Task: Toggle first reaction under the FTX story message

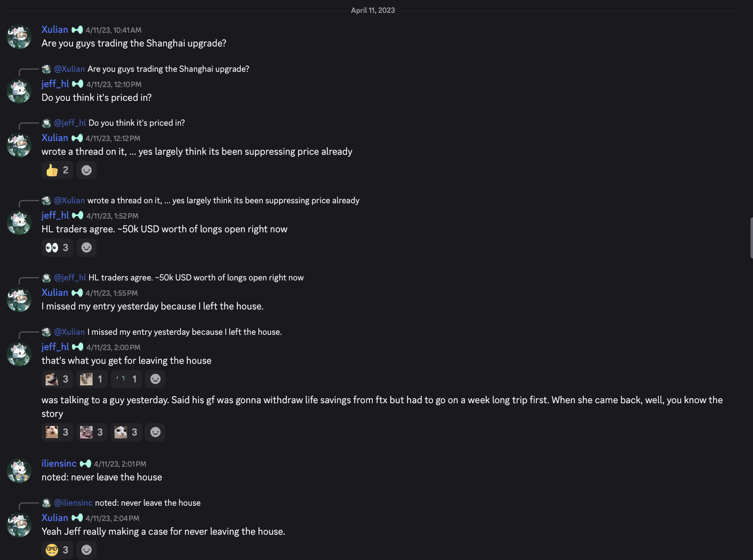Action: tap(57, 432)
